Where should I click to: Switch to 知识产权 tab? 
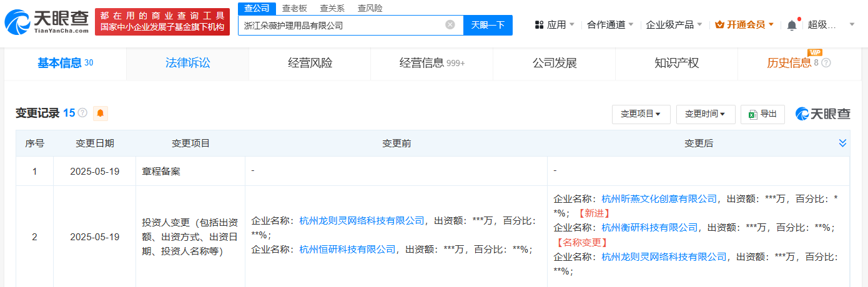pos(676,63)
